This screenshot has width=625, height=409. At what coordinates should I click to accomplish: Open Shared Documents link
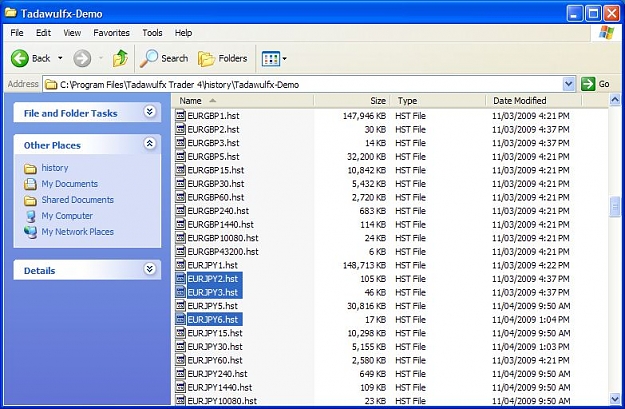coord(78,200)
